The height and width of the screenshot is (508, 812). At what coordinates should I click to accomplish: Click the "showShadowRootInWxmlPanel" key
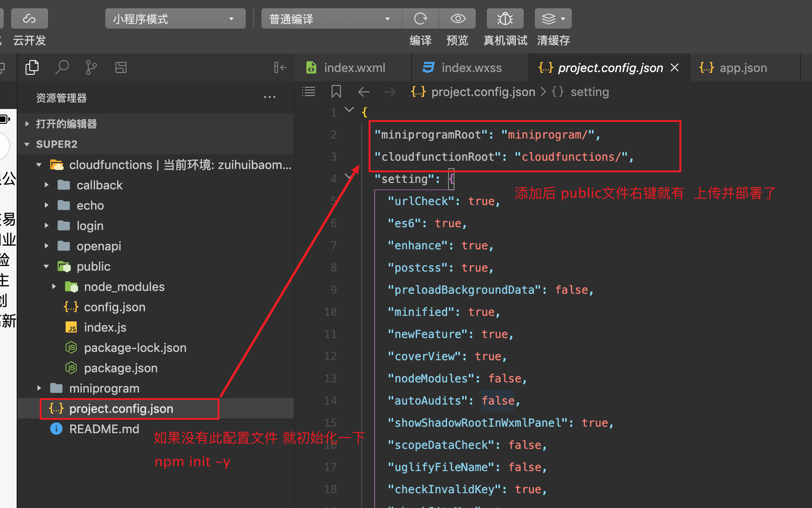point(478,423)
